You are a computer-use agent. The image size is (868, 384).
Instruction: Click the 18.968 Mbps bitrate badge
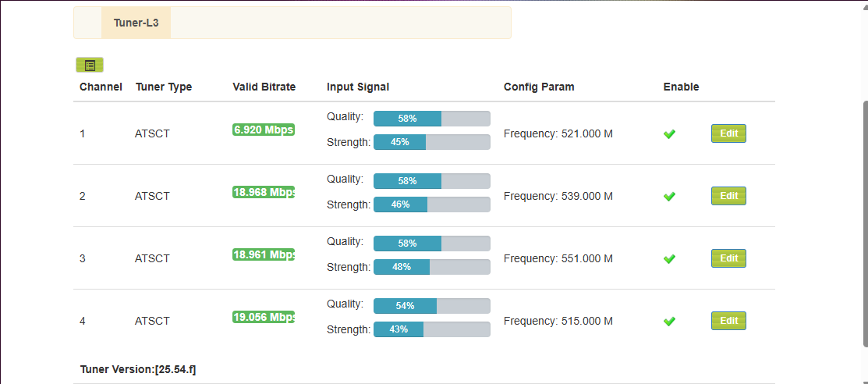[x=264, y=192]
